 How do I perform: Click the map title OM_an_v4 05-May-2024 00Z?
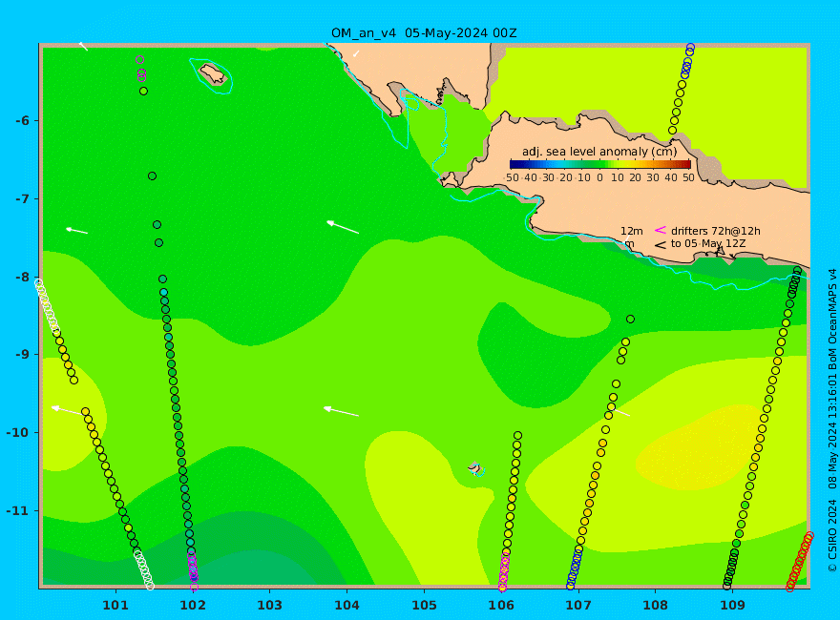pos(424,33)
